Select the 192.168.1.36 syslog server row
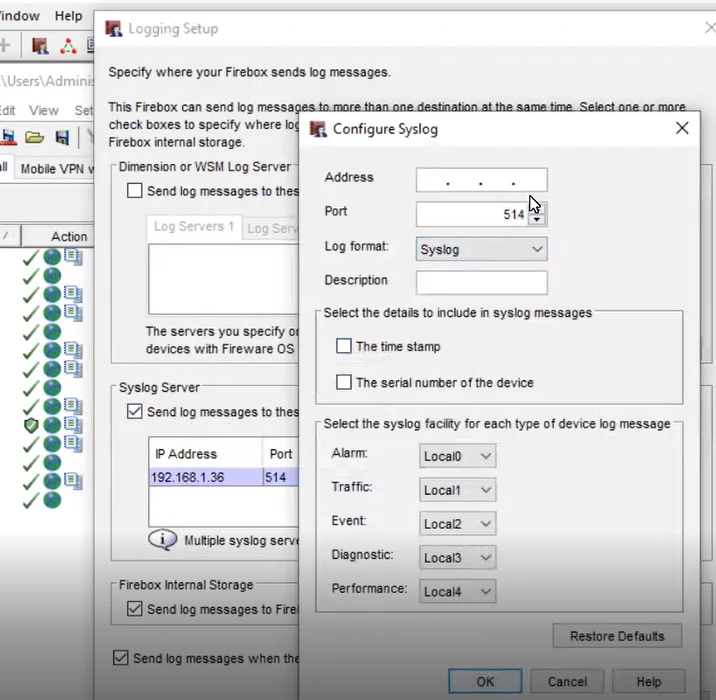The image size is (716, 700). click(x=224, y=477)
